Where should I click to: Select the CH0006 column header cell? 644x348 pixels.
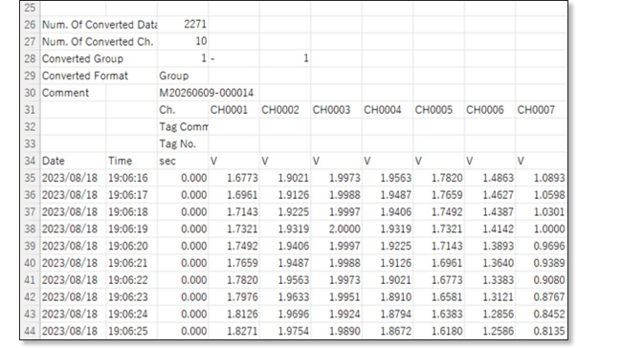[490, 110]
